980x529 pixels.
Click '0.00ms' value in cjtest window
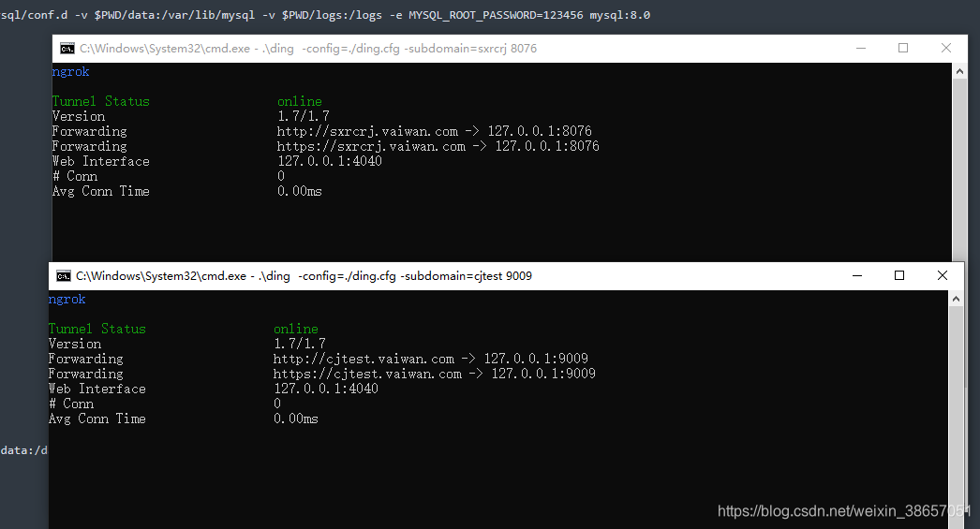tap(296, 419)
